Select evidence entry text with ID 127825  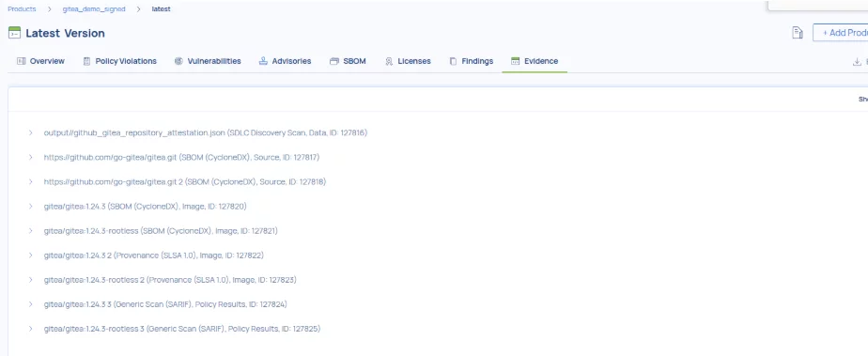click(x=182, y=329)
